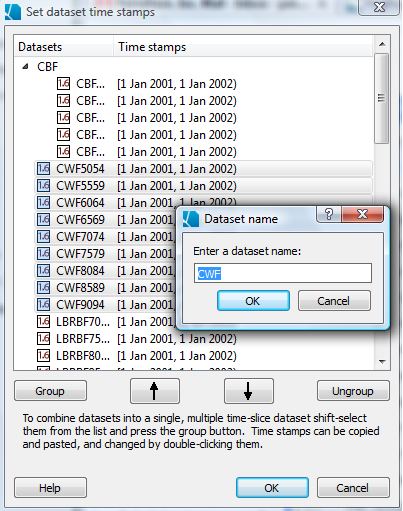Click the CWF7074 dataset icon
Viewport: 403px width, 511px height.
coord(43,237)
